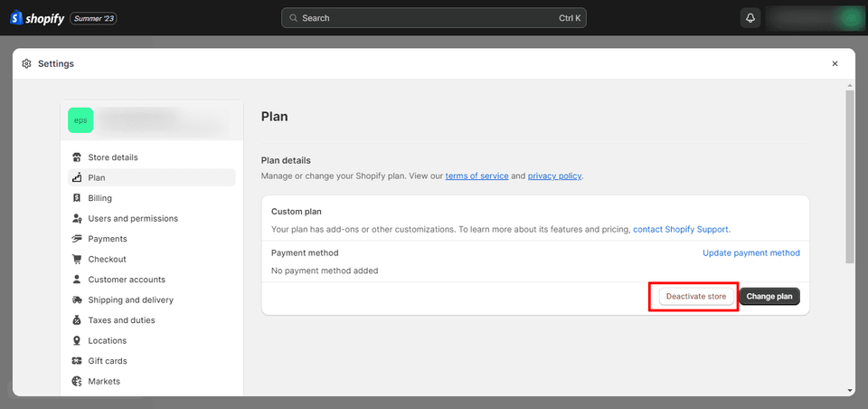Screen dimensions: 868x409
Task: Open Gift cards settings
Action: pos(152,361)
